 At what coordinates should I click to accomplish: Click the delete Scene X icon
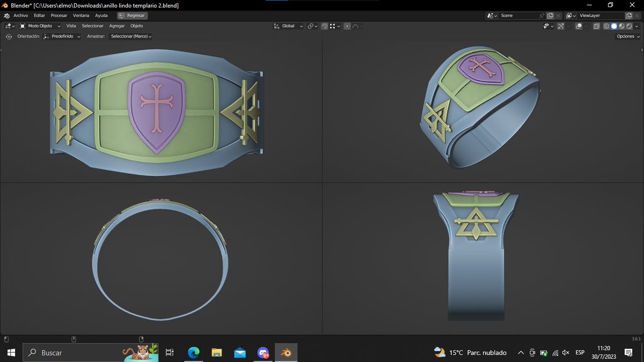pyautogui.click(x=558, y=16)
